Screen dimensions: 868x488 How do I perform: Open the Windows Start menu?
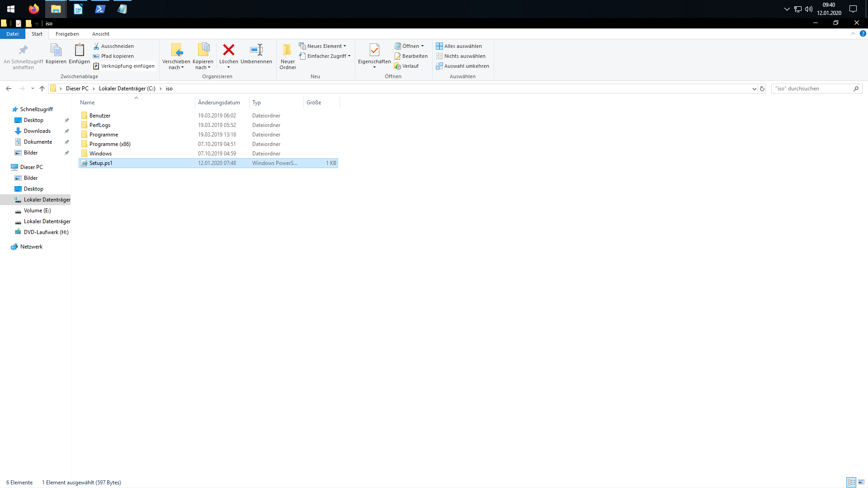(x=11, y=9)
